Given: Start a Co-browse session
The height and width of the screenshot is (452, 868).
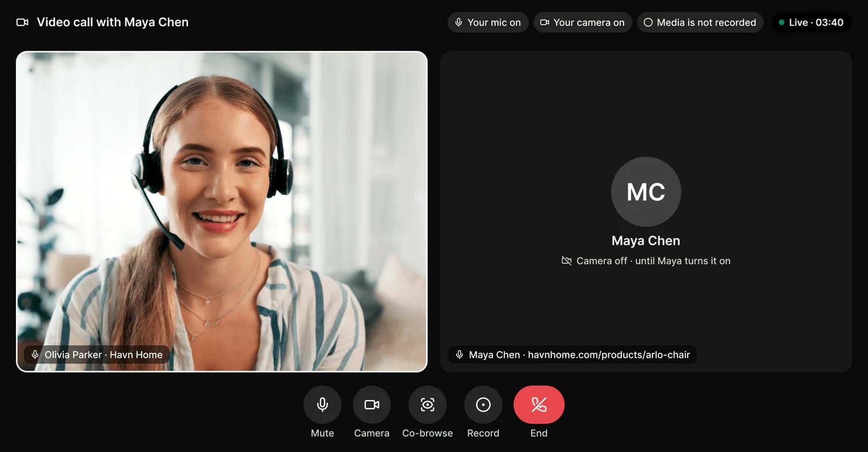Looking at the screenshot, I should tap(427, 405).
